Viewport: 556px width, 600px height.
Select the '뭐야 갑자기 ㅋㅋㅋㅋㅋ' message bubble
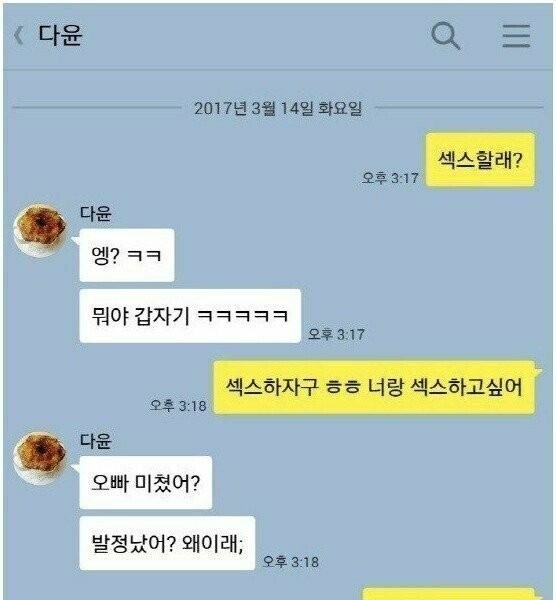tap(190, 316)
